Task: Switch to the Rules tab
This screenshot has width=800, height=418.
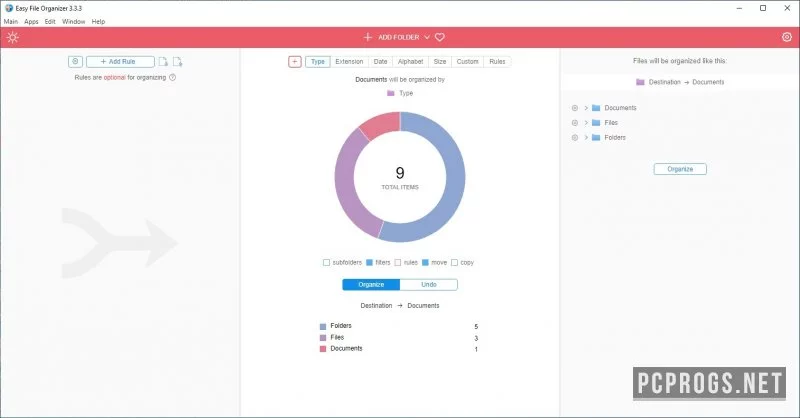Action: coord(497,61)
